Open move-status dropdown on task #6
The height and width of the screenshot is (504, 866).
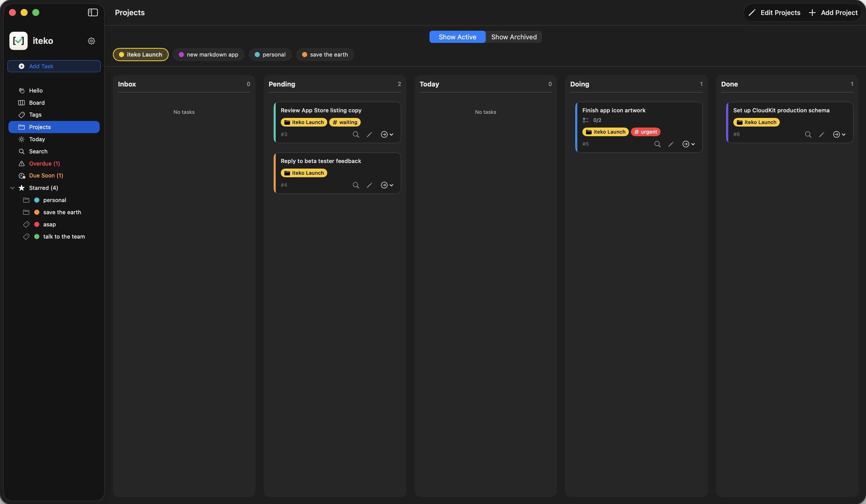coord(839,135)
